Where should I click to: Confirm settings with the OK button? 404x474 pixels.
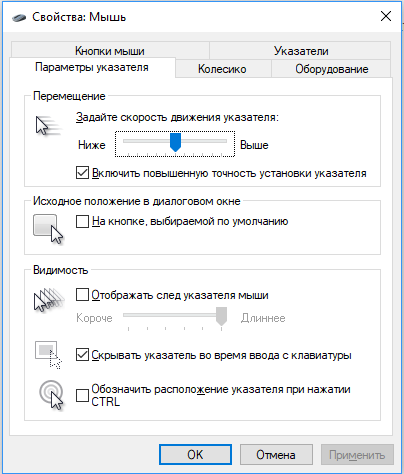(x=195, y=454)
